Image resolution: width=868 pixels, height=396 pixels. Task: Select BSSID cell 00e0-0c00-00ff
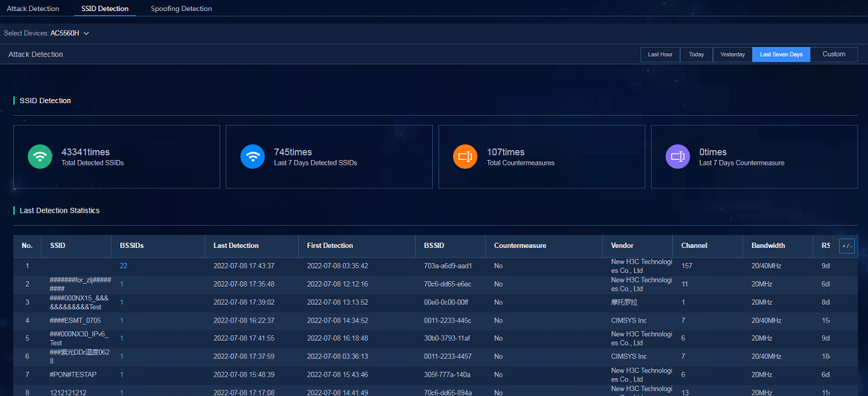(446, 302)
